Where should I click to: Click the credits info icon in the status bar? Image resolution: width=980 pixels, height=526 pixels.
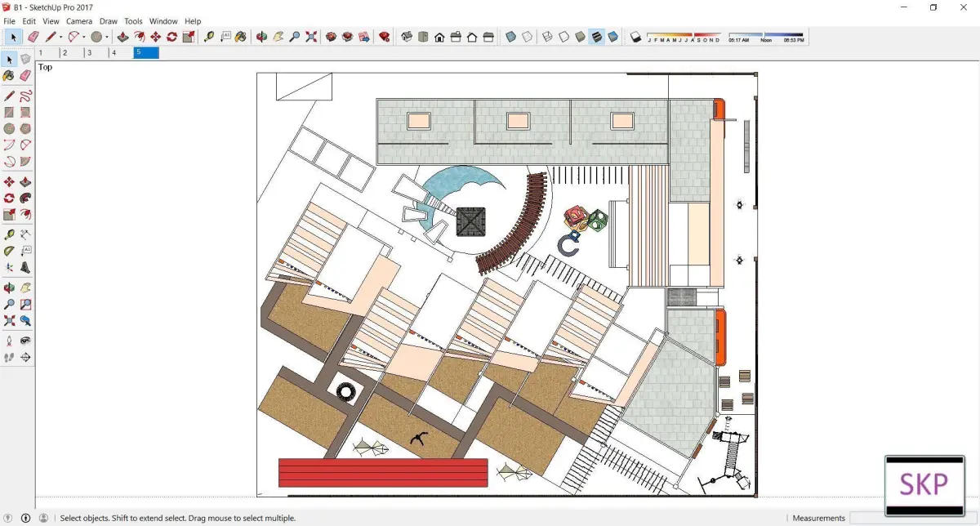[26, 518]
